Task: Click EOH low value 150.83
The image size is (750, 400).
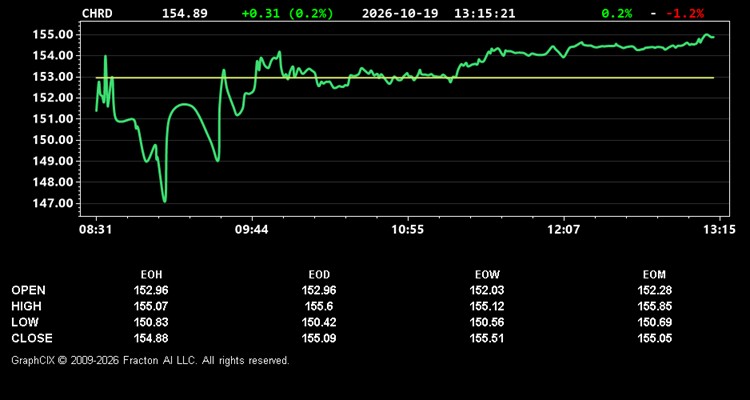Action: tap(151, 322)
